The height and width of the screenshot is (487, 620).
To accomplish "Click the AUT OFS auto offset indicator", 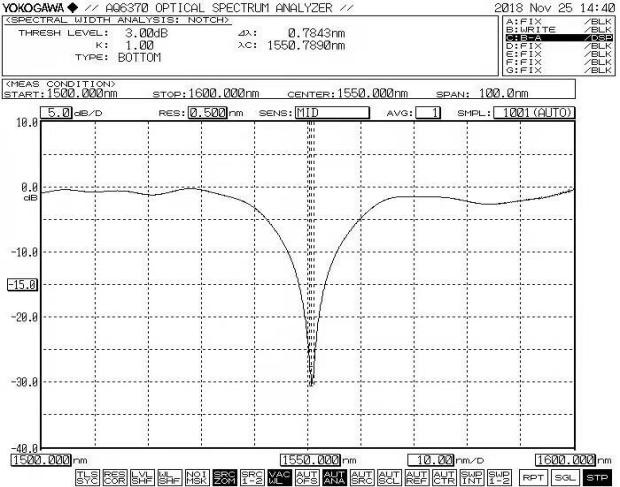I will (x=307, y=477).
